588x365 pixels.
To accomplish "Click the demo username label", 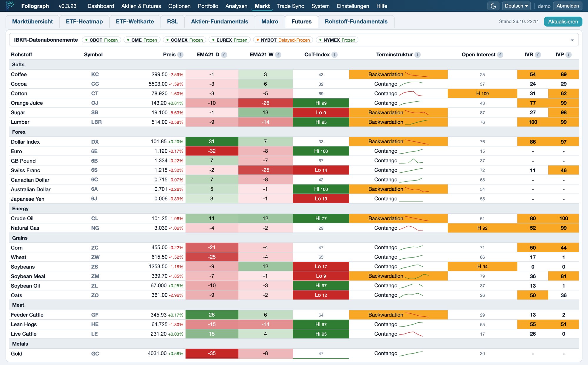I will [544, 6].
